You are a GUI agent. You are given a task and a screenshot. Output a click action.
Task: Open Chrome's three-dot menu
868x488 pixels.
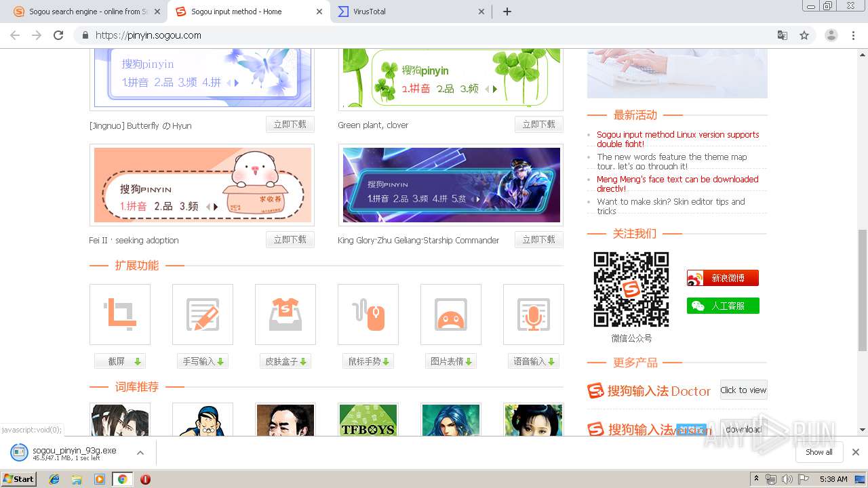[853, 35]
